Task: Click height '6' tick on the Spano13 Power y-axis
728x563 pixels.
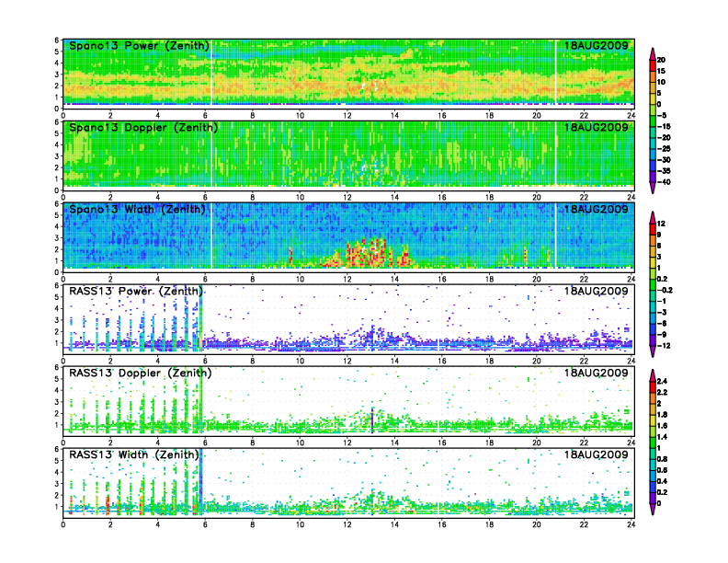Action: (57, 40)
